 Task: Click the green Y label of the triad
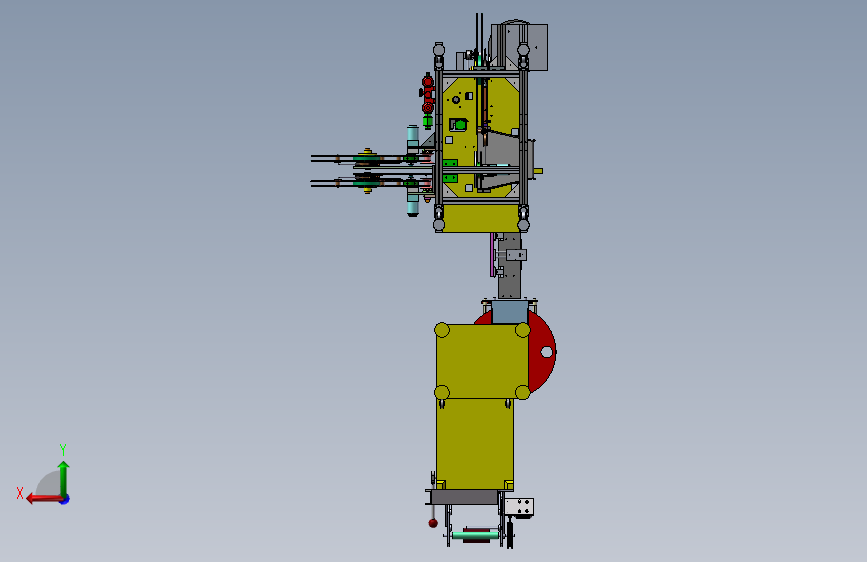click(63, 449)
